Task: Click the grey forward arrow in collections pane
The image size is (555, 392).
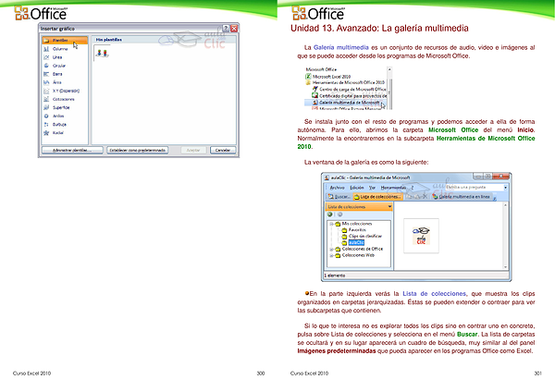Action: [x=339, y=214]
